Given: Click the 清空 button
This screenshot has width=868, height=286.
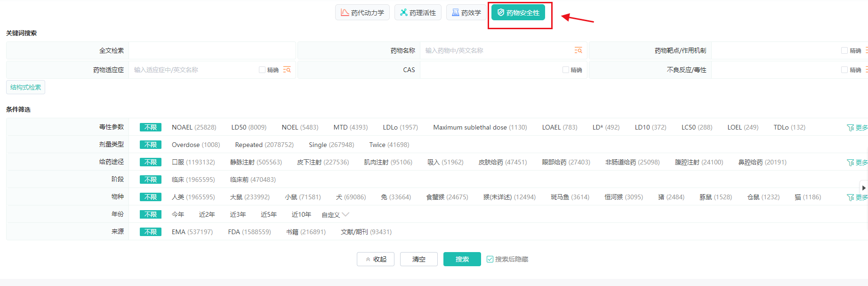Looking at the screenshot, I should pos(419,259).
